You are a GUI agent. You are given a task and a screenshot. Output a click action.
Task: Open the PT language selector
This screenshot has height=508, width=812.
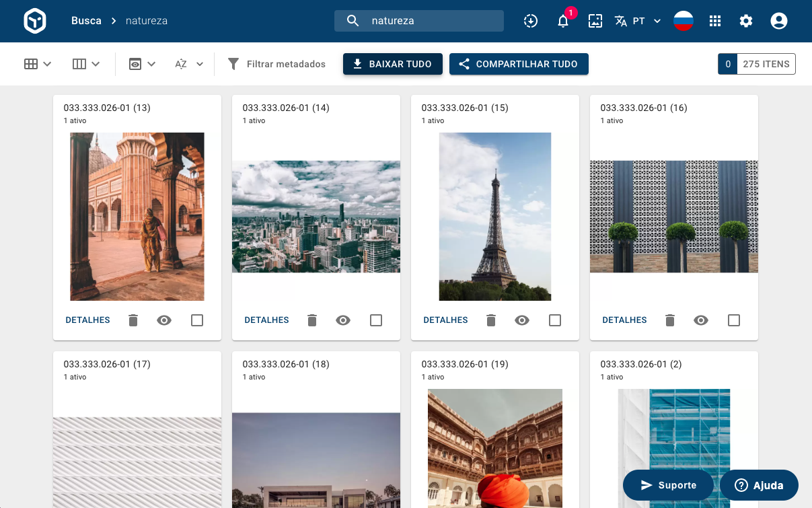click(638, 21)
